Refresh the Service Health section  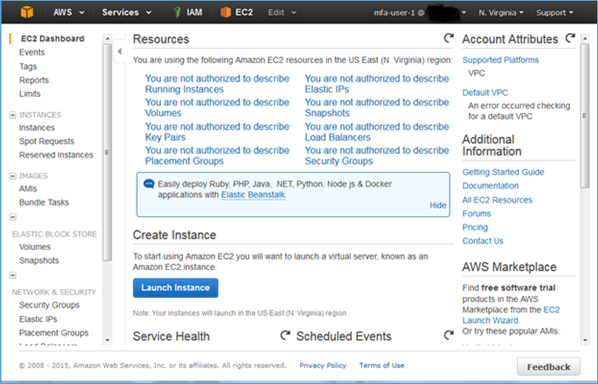285,335
